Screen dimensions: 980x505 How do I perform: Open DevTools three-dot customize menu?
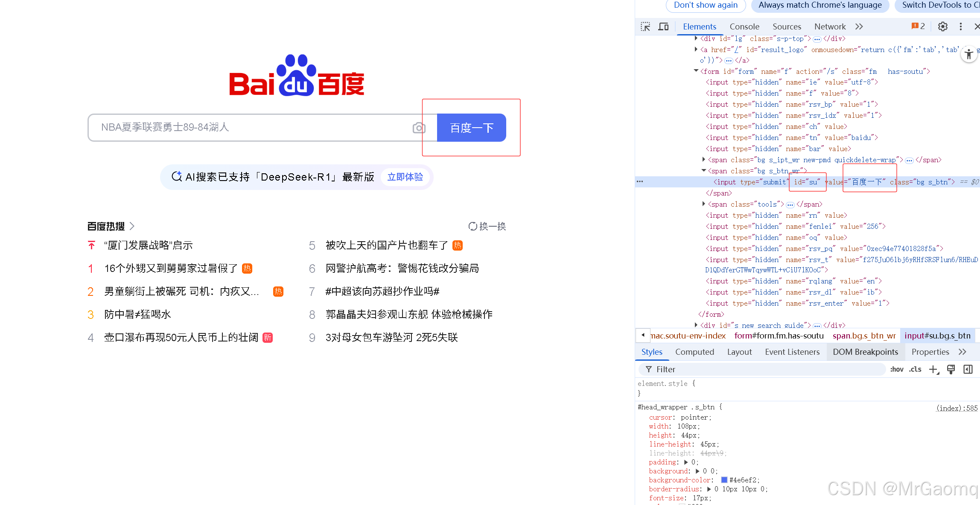[961, 27]
